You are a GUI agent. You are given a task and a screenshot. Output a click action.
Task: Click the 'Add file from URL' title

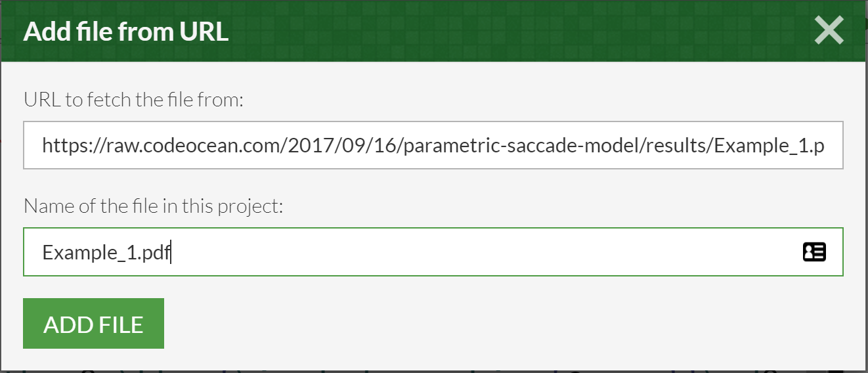click(x=126, y=32)
